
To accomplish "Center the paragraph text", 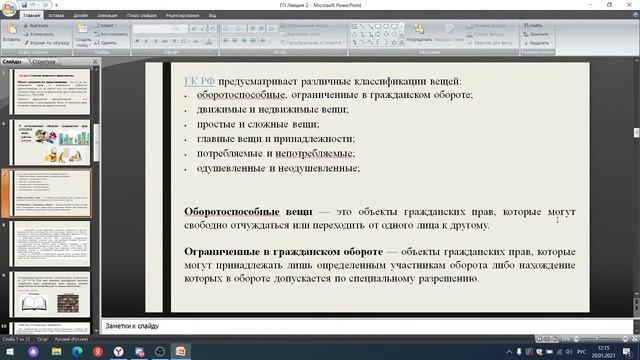I will click(x=235, y=41).
